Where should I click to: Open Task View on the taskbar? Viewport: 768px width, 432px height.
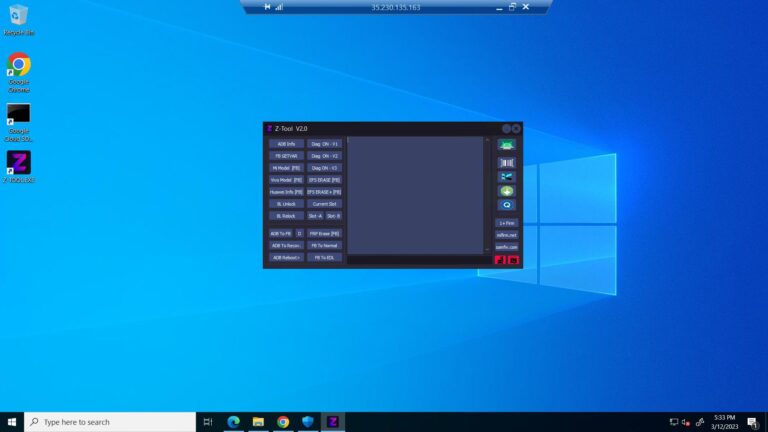(x=208, y=422)
